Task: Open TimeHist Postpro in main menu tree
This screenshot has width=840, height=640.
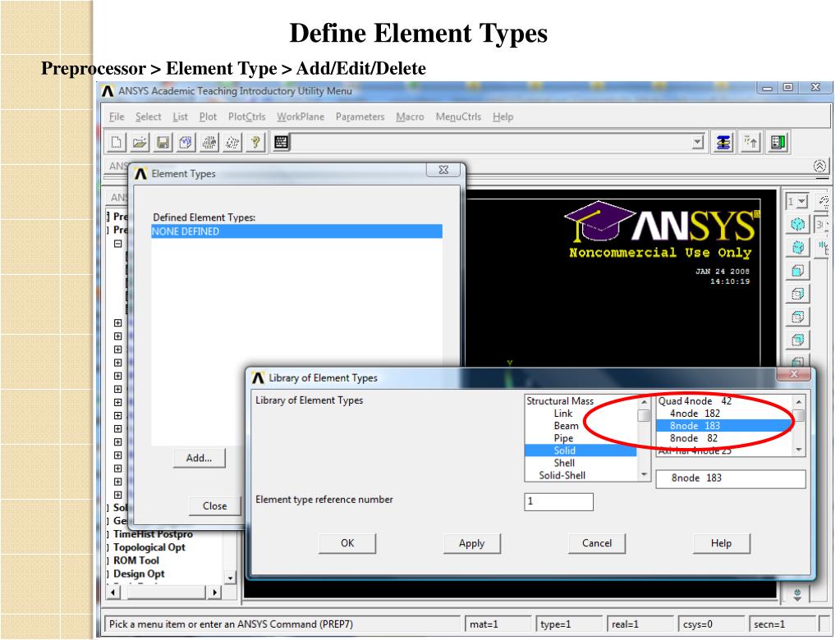Action: coord(153,534)
